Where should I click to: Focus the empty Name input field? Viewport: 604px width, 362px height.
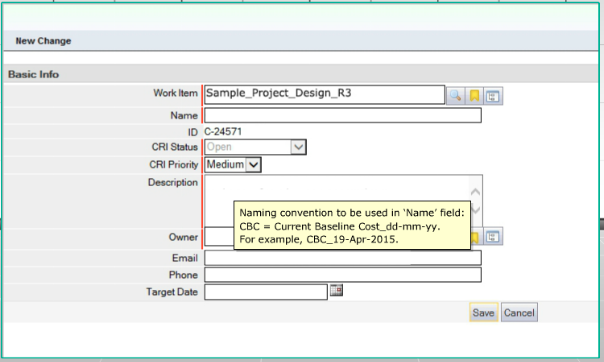click(x=343, y=115)
